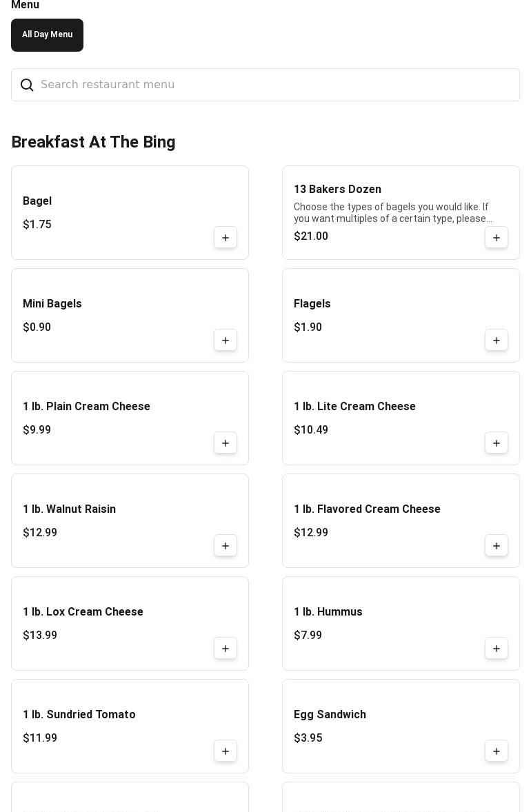Screen dimensions: 531x812
Task: Open the Bagel item title
Action: point(37,201)
